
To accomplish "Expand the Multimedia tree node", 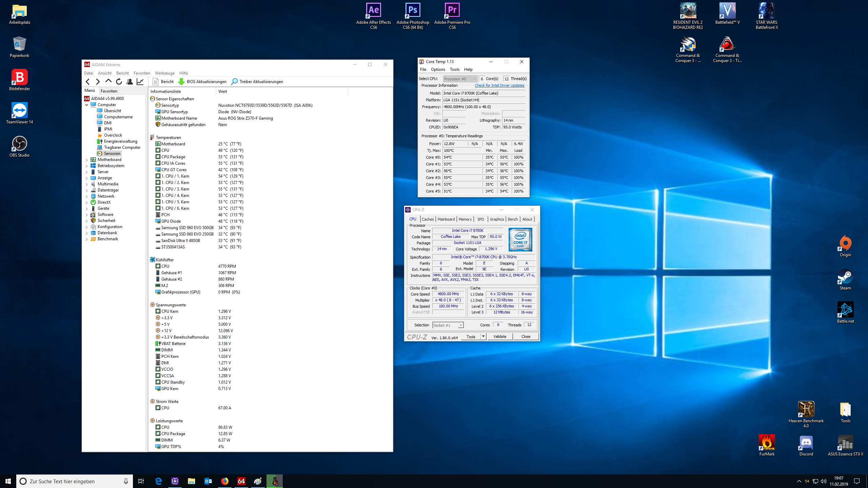I will (86, 184).
